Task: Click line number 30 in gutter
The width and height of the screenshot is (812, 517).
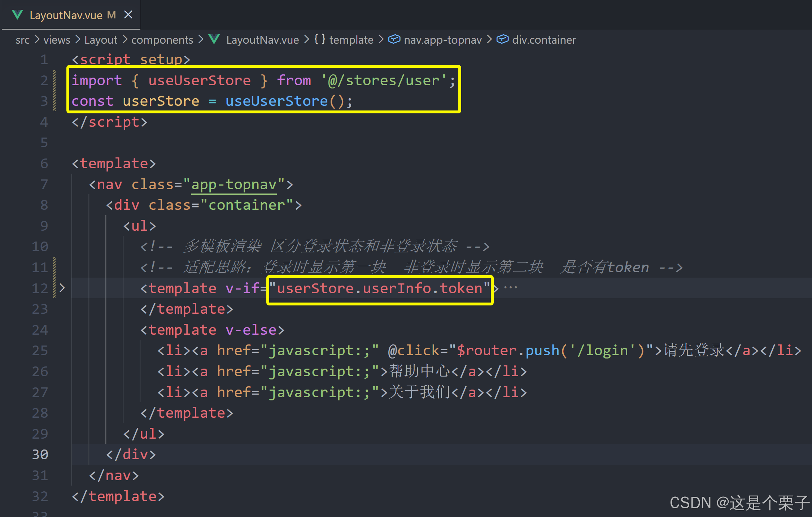Action: click(x=40, y=454)
